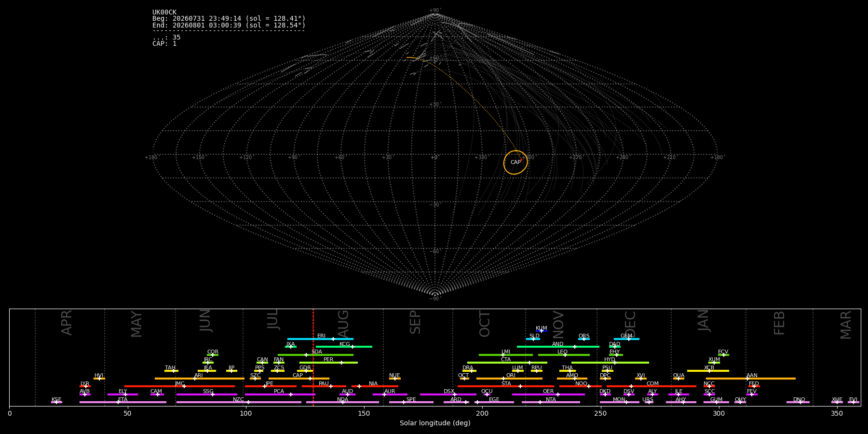
Task: Select the red STA shower bar
Action: pyautogui.click(x=506, y=386)
